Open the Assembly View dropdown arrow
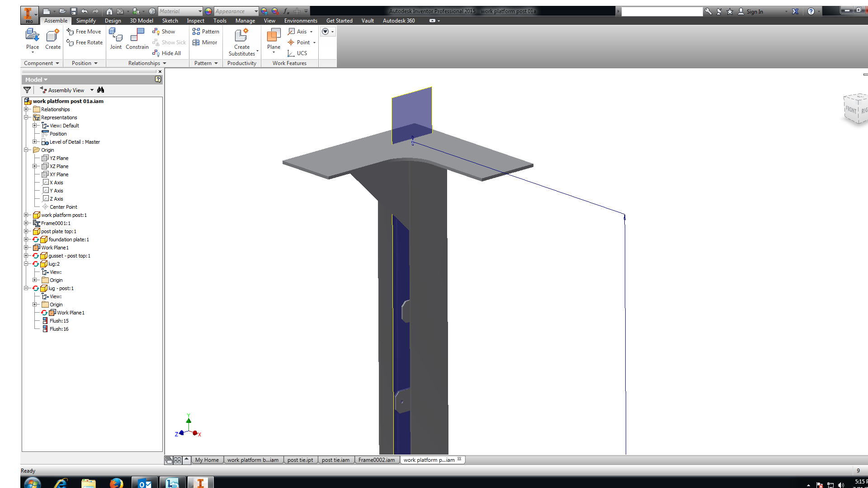Image resolution: width=868 pixels, height=488 pixels. [92, 90]
